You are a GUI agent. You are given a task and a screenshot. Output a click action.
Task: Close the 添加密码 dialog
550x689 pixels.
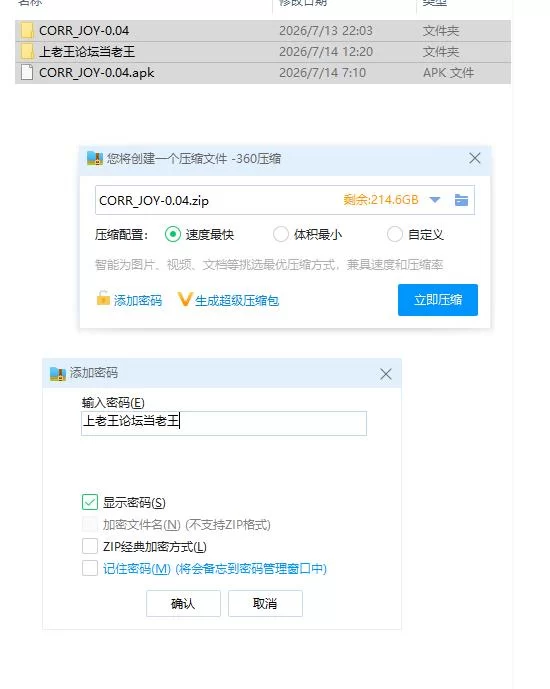pos(386,374)
